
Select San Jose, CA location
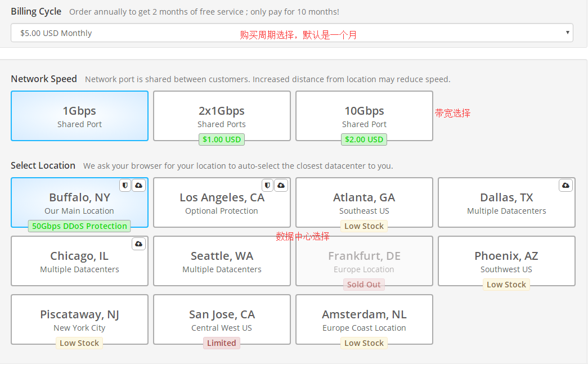(222, 319)
